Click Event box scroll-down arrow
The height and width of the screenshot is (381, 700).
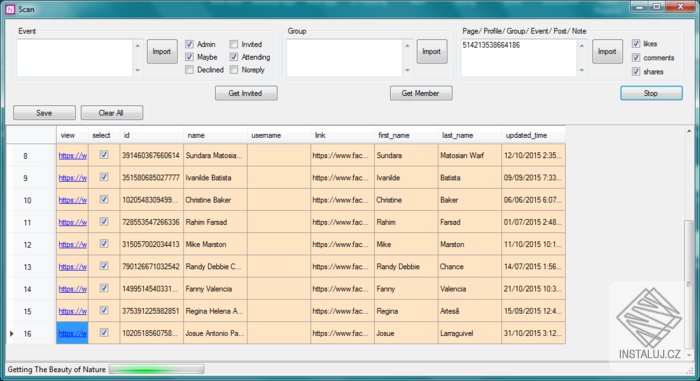[x=138, y=70]
